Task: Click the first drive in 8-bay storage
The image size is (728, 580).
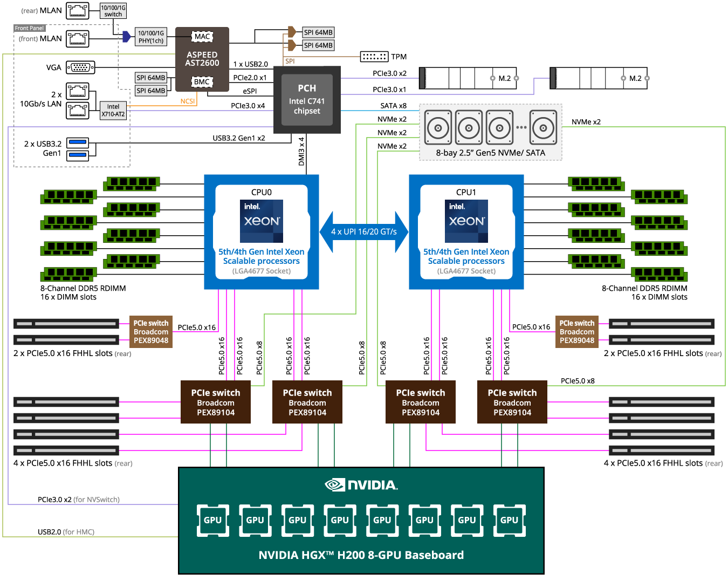Action: point(438,128)
